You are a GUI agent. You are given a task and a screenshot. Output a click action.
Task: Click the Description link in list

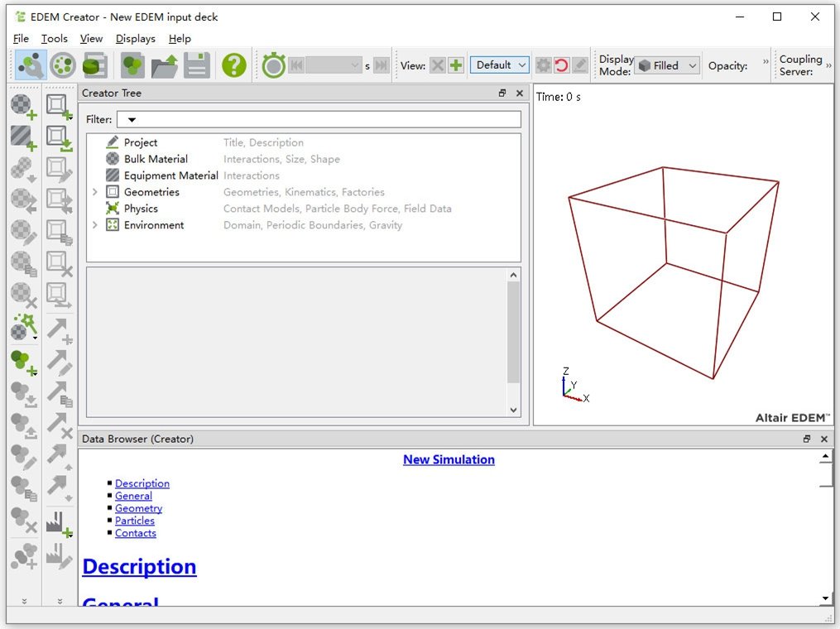pos(142,483)
